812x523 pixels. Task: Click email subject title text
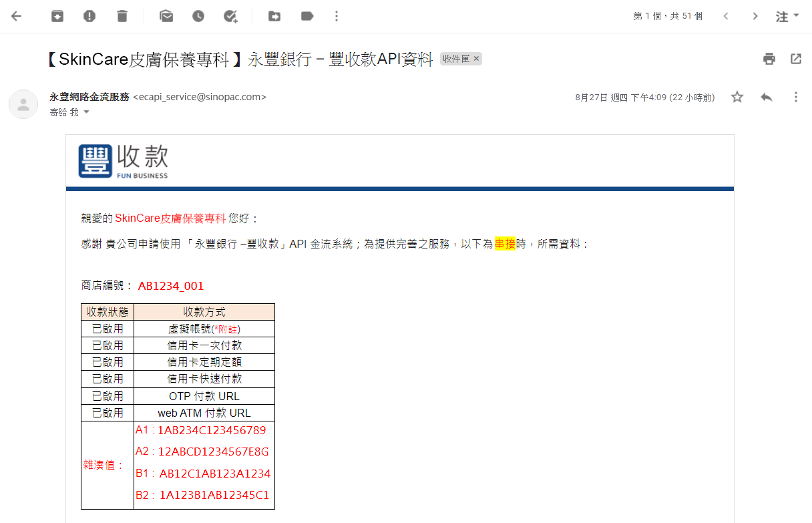pos(240,59)
